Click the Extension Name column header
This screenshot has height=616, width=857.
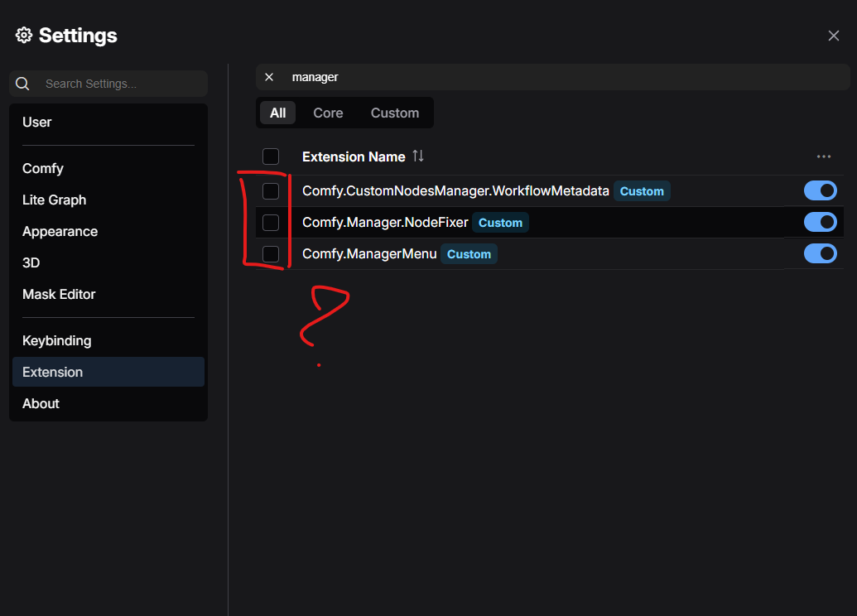(x=354, y=156)
